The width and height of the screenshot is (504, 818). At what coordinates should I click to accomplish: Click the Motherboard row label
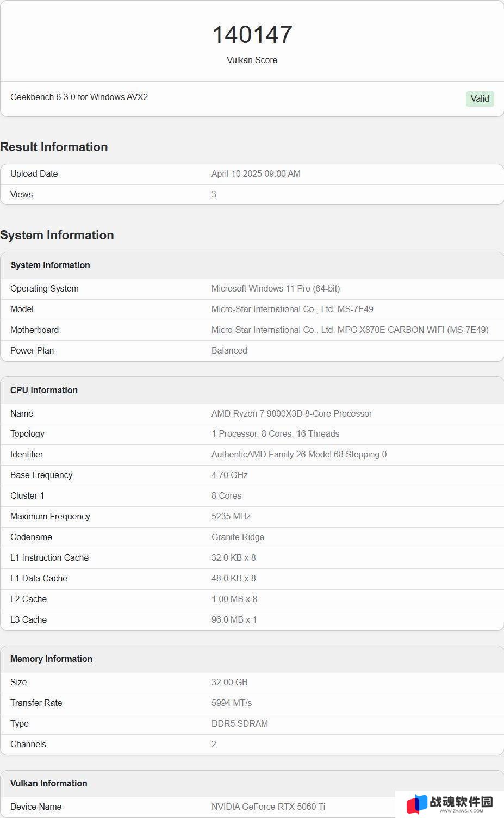[34, 330]
